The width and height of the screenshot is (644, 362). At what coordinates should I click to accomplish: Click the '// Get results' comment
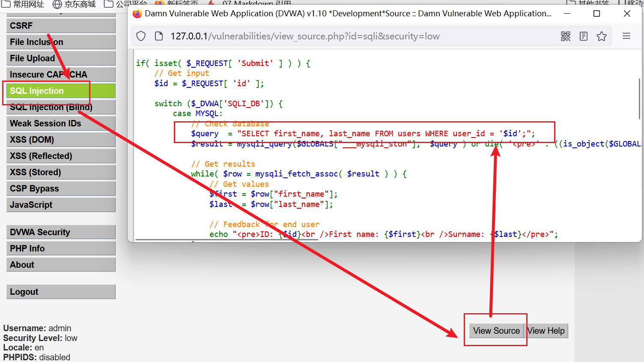pyautogui.click(x=223, y=164)
